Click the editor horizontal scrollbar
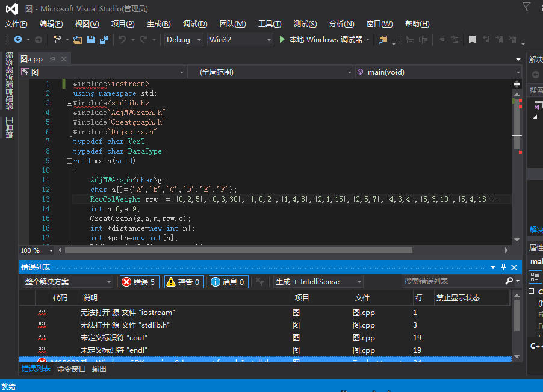 (x=241, y=250)
